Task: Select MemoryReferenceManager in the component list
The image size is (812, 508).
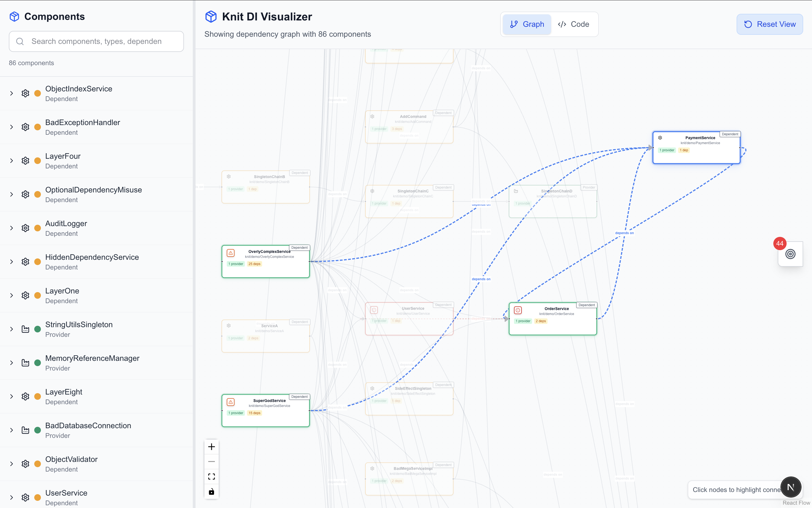Action: click(x=92, y=358)
